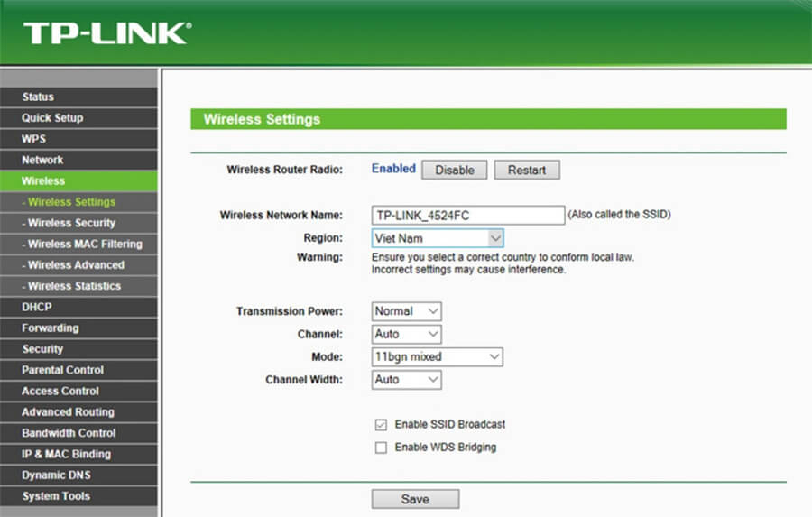Screen dimensions: 812x517
Task: Open Wireless MAC Filtering submenu
Action: [83, 244]
